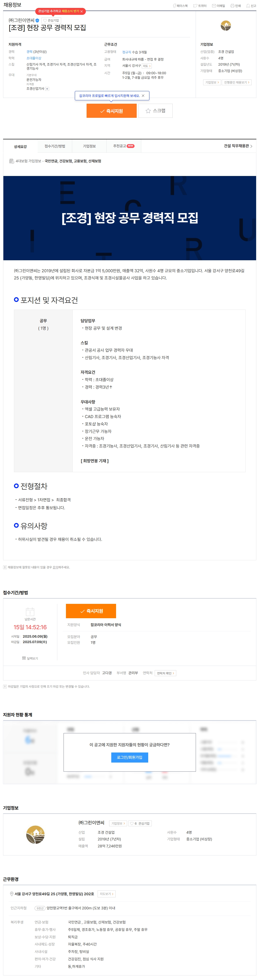
Task: Dismiss the 채용소식 받기 red bubble
Action: click(82, 11)
